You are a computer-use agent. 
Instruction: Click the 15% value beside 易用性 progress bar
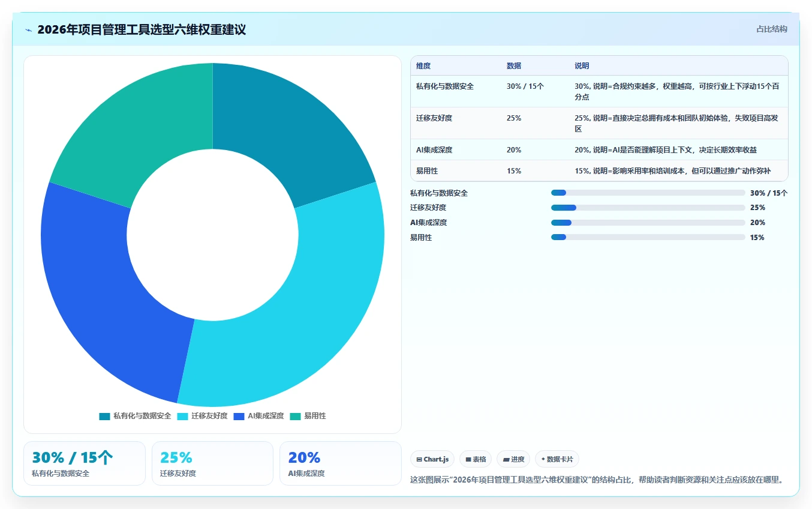[x=757, y=238]
